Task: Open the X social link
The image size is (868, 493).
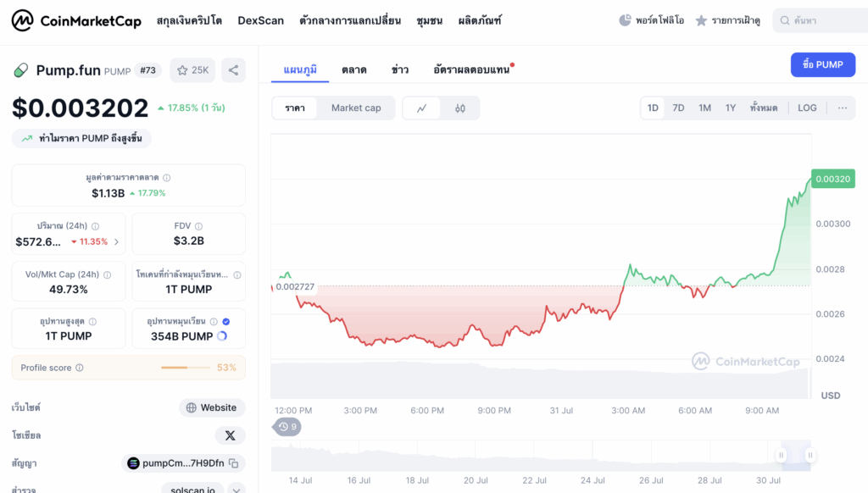Action: pos(230,435)
